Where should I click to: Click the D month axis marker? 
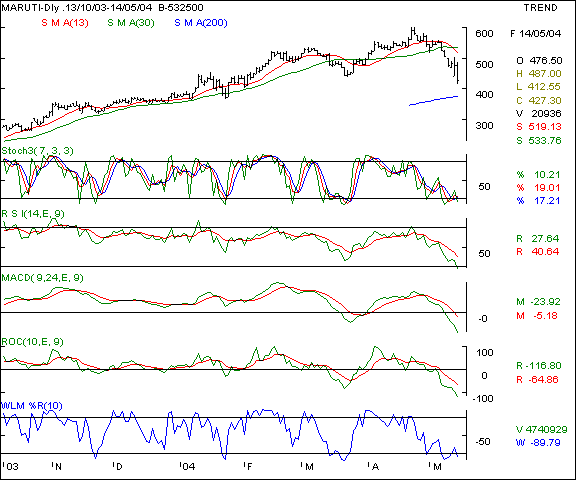(x=118, y=466)
